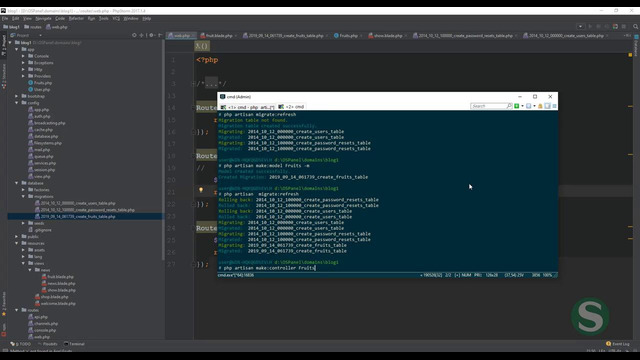Expand the Console folder
This screenshot has height=360, width=640.
pos(23,56)
